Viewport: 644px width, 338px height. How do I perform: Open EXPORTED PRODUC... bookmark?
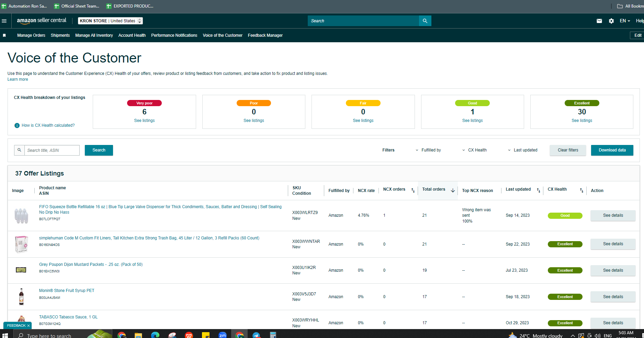[x=130, y=6]
